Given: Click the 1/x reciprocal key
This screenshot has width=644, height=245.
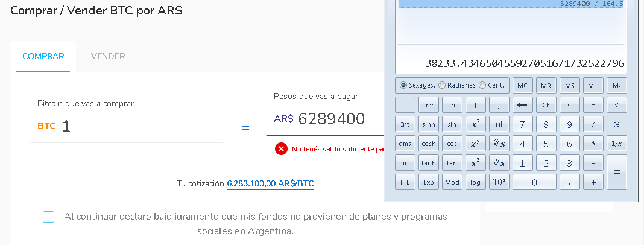Looking at the screenshot, I should tap(616, 144).
